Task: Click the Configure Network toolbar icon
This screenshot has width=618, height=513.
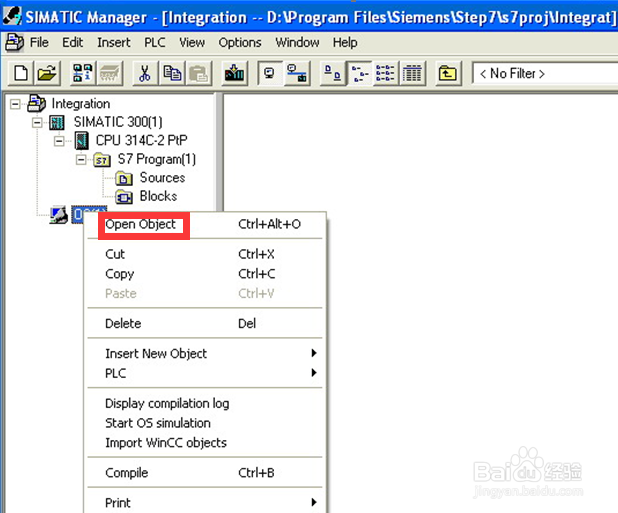Action: click(x=297, y=73)
